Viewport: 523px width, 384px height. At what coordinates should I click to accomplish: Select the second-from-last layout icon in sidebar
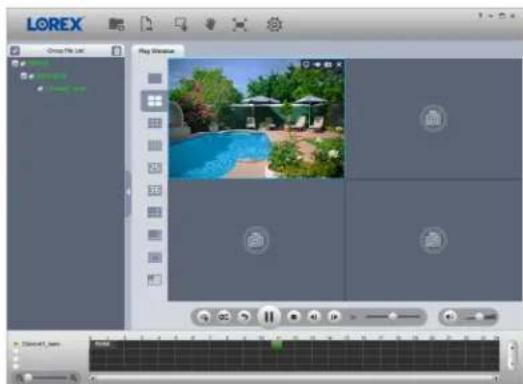[154, 258]
